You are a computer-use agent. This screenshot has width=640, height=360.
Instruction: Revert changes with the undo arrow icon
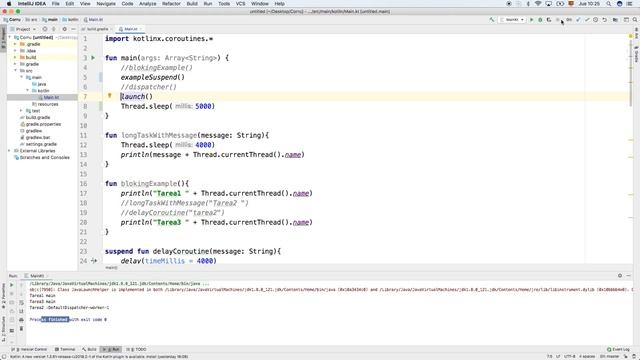(604, 20)
